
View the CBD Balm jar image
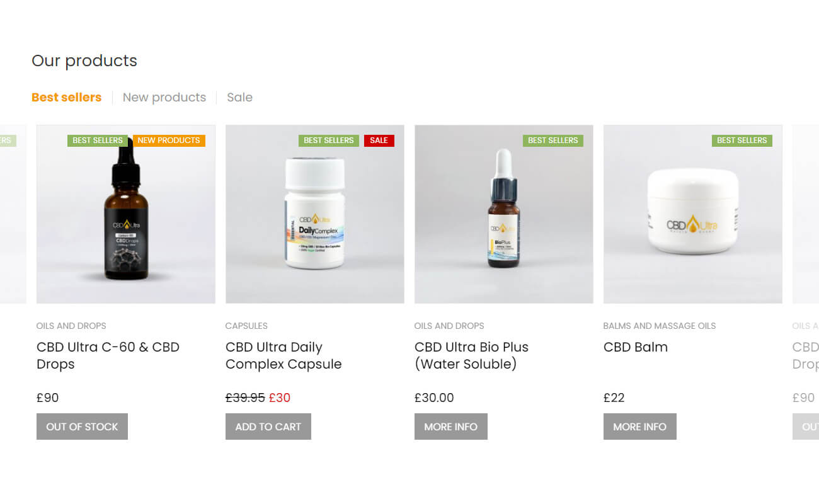(x=693, y=214)
